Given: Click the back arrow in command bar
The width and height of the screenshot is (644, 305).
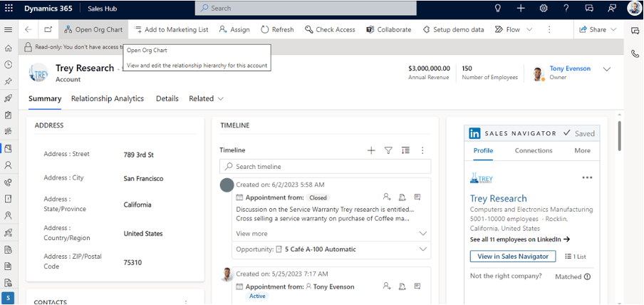Looking at the screenshot, I should 28,30.
